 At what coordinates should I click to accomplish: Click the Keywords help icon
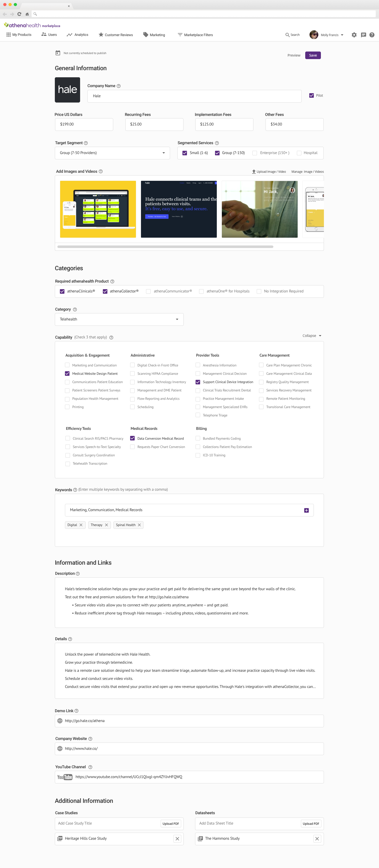point(75,490)
